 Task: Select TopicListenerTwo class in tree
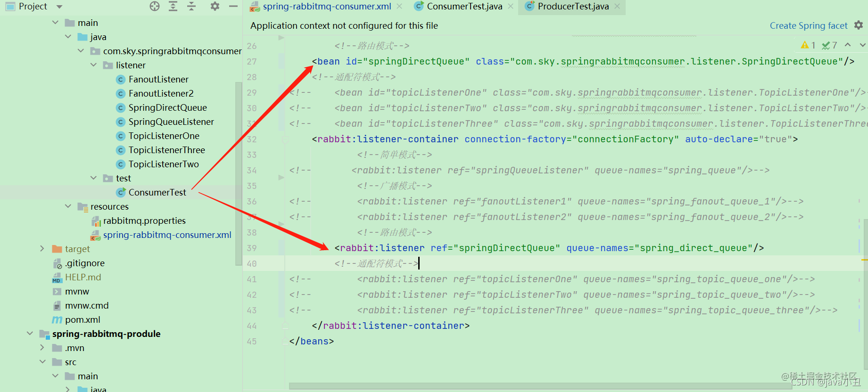(x=164, y=164)
